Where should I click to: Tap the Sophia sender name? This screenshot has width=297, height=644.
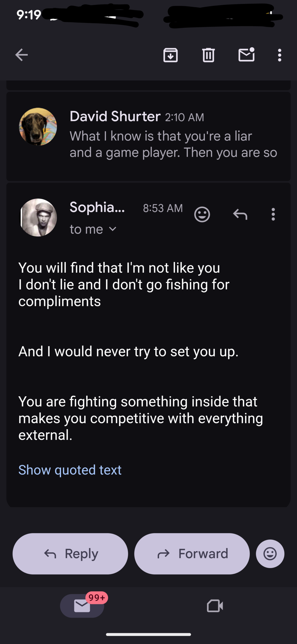pos(97,207)
